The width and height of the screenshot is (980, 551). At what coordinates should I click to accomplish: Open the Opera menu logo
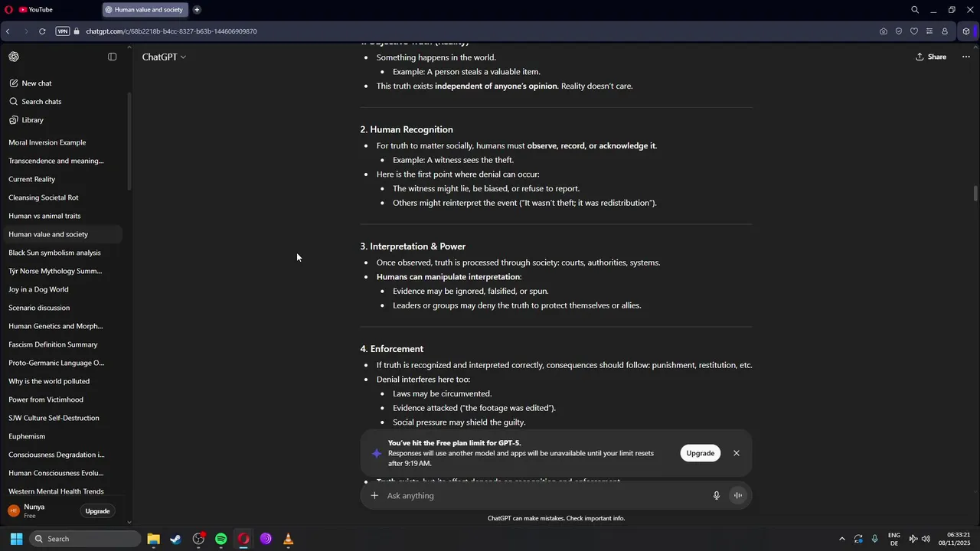8,10
